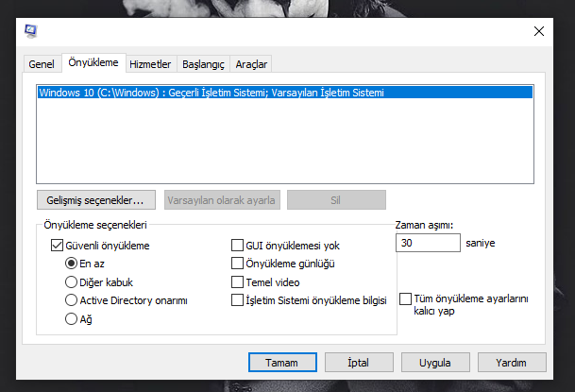Go to the Başlangıç tab

[x=203, y=64]
